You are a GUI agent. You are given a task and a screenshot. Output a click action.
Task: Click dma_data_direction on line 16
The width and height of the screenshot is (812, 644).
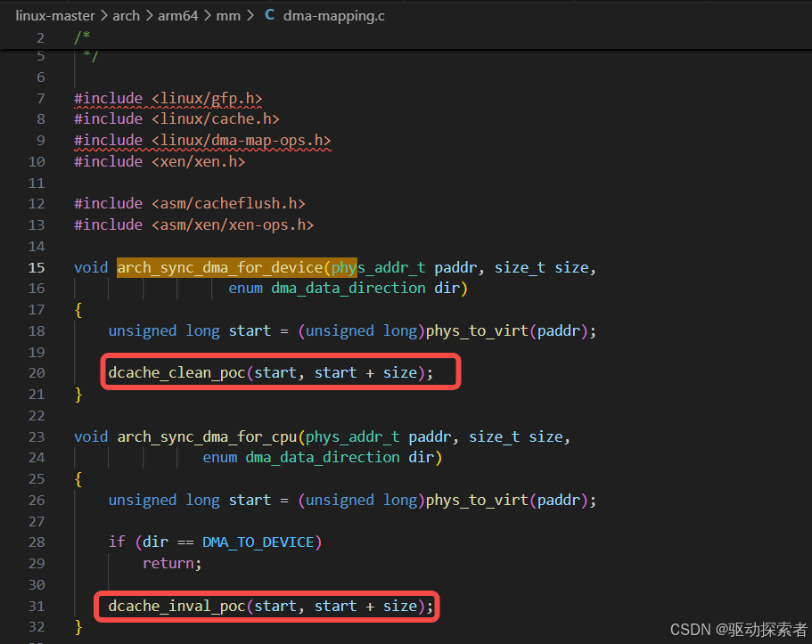348,288
